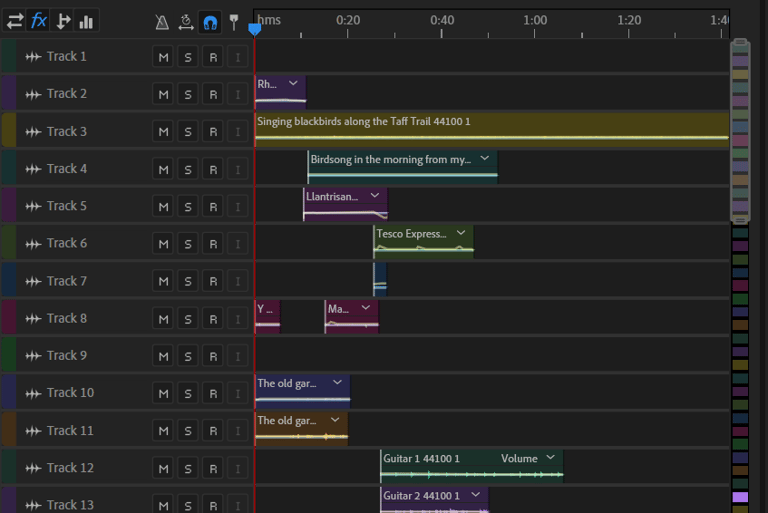The width and height of the screenshot is (768, 513).
Task: Open the Inputs/Outputs routing view
Action: pos(15,21)
